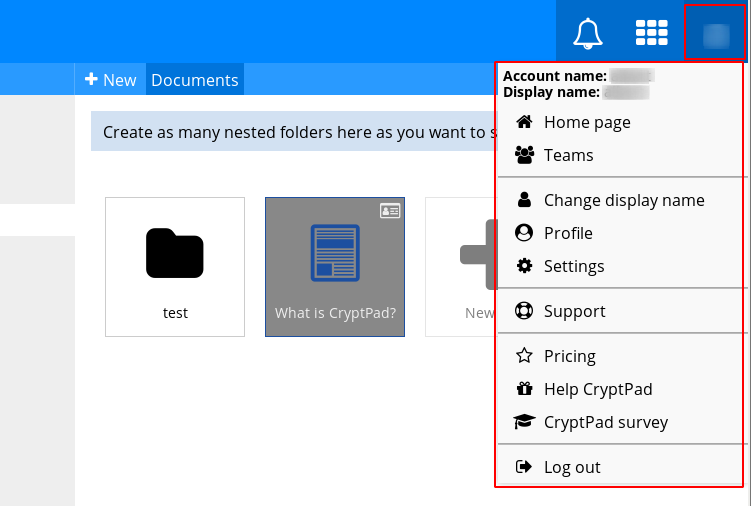Click the star icon next to Pricing
Viewport: 751px width, 506px height.
click(524, 356)
